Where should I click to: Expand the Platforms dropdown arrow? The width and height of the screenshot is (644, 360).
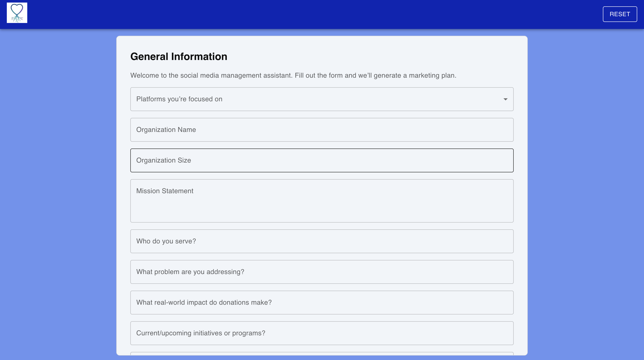tap(505, 99)
